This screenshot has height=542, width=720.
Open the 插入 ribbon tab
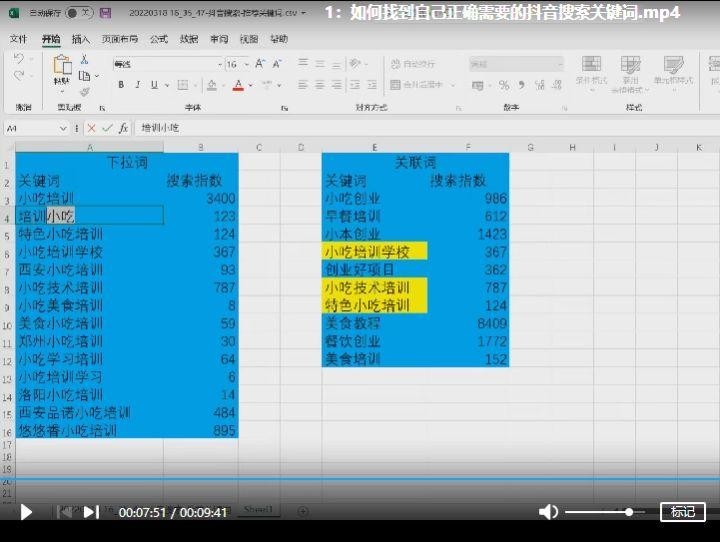(x=81, y=39)
